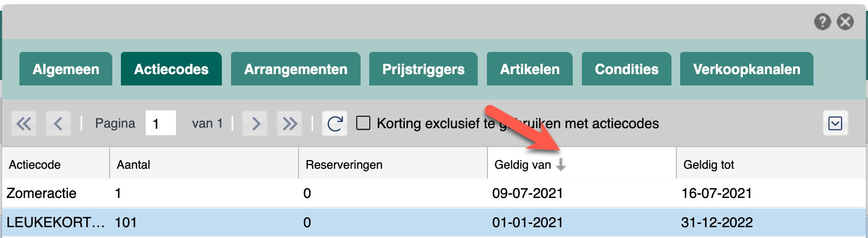Switch to the Algemeen tab
This screenshot has width=868, height=238.
tap(66, 69)
